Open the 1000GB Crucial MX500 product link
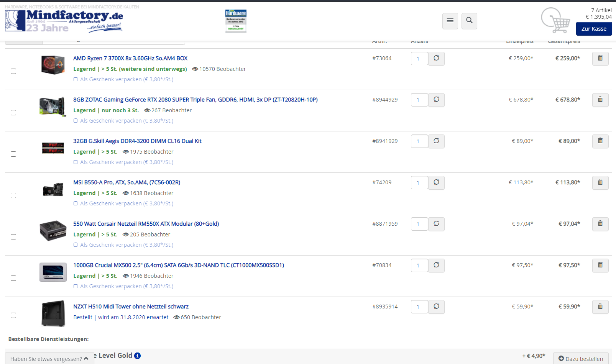This screenshot has width=616, height=364. (x=179, y=265)
